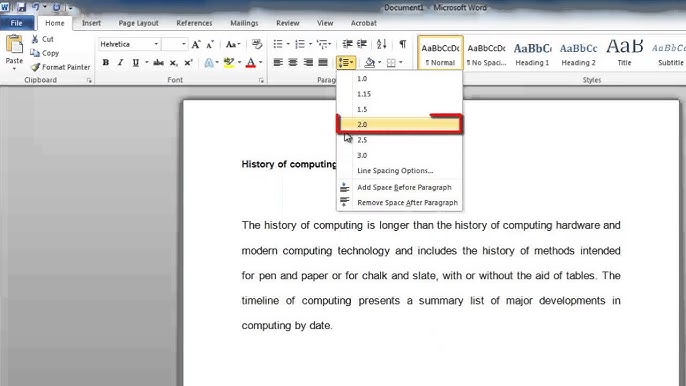Click the Sort A-Z icon
The image size is (686, 386).
pos(382,44)
